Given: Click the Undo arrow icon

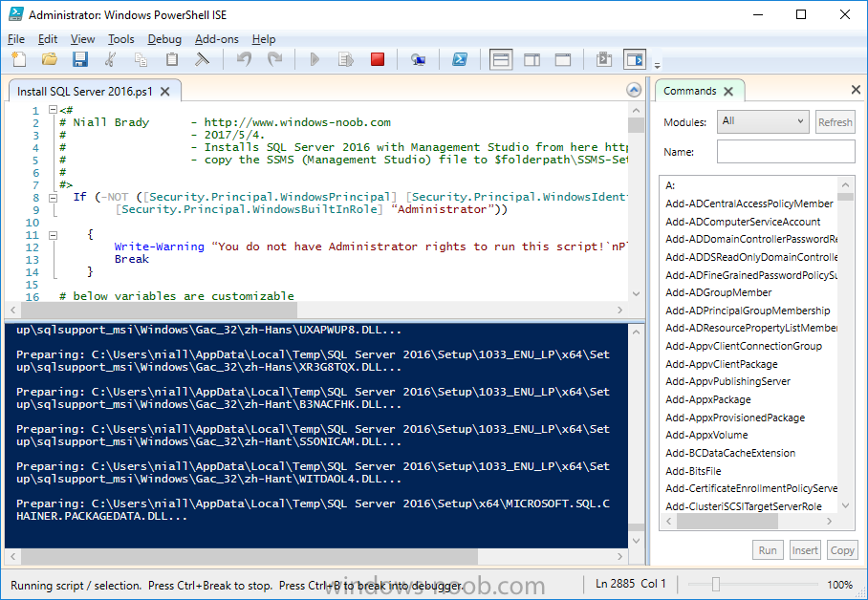Looking at the screenshot, I should coord(244,59).
